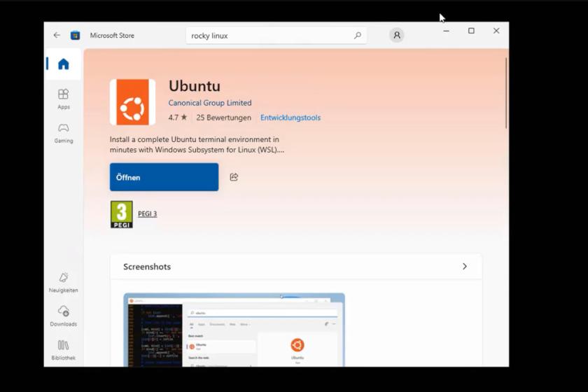Click the Ubuntu description text

pos(197,144)
